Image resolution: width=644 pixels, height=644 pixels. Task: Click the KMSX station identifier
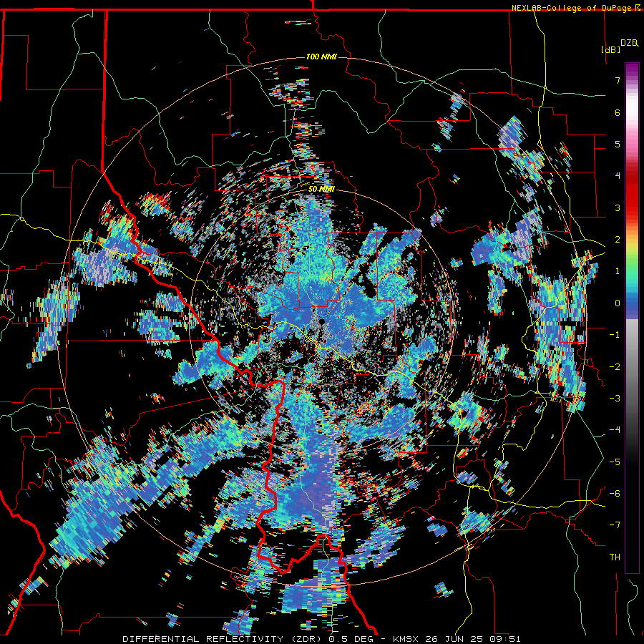pos(406,639)
